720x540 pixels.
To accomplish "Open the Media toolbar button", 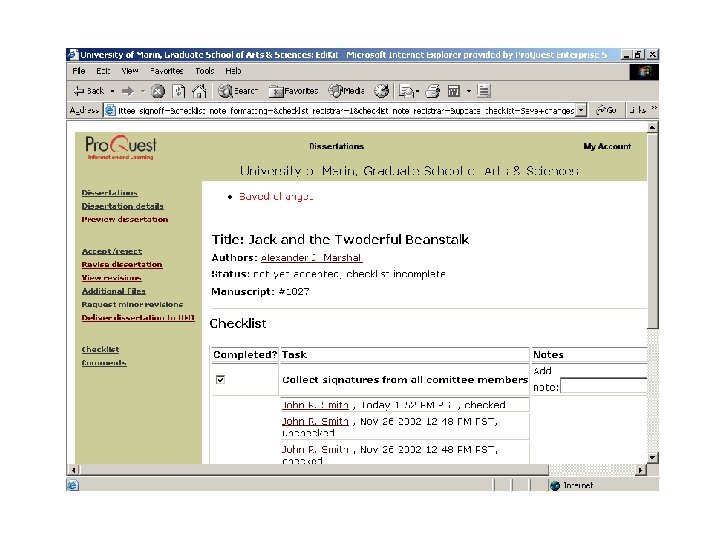I will [x=346, y=91].
